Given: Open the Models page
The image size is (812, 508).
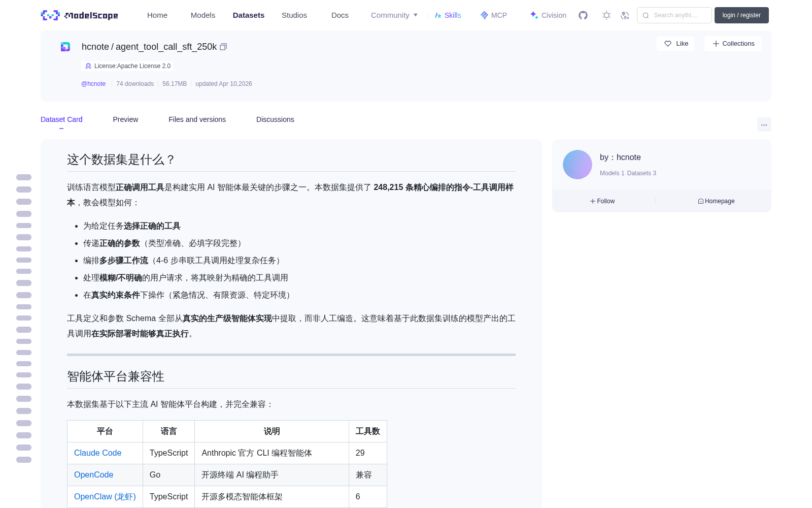Looking at the screenshot, I should (x=203, y=15).
